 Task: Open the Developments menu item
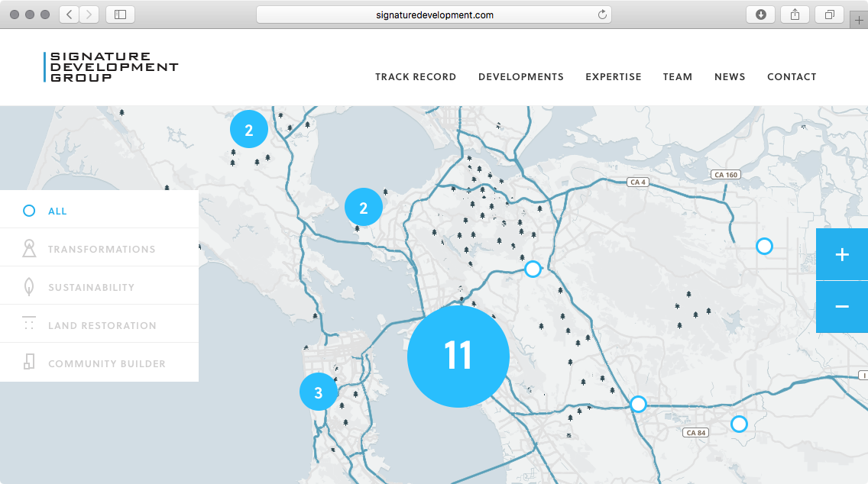click(521, 77)
